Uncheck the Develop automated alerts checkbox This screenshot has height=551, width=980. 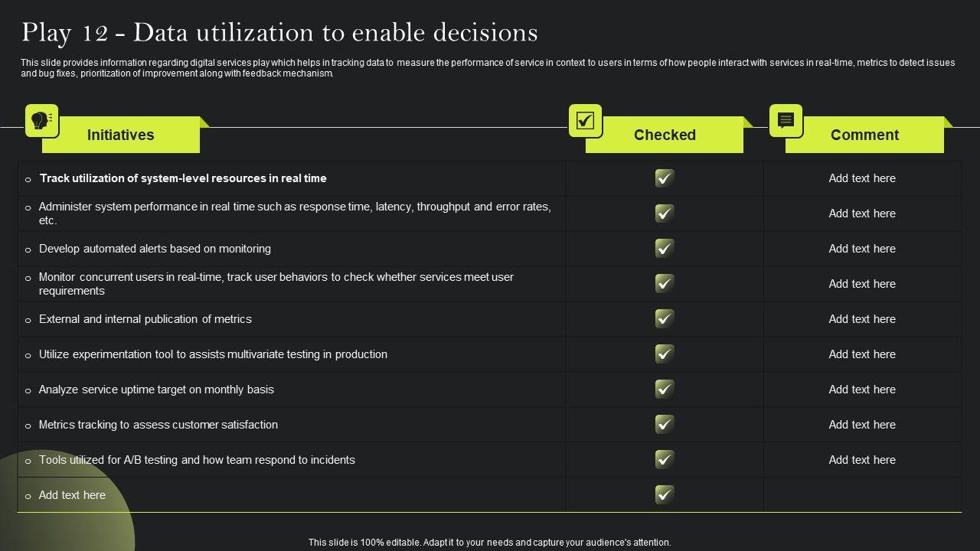pos(665,249)
